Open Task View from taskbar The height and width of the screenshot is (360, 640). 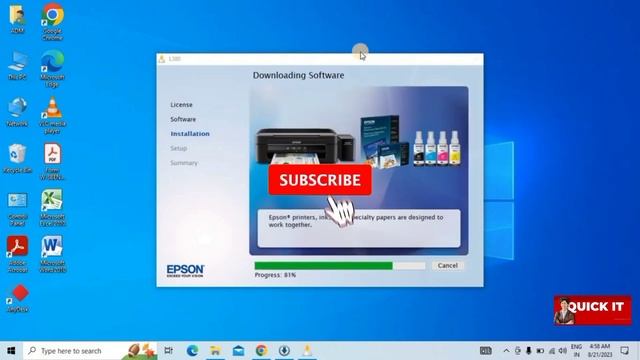click(169, 351)
